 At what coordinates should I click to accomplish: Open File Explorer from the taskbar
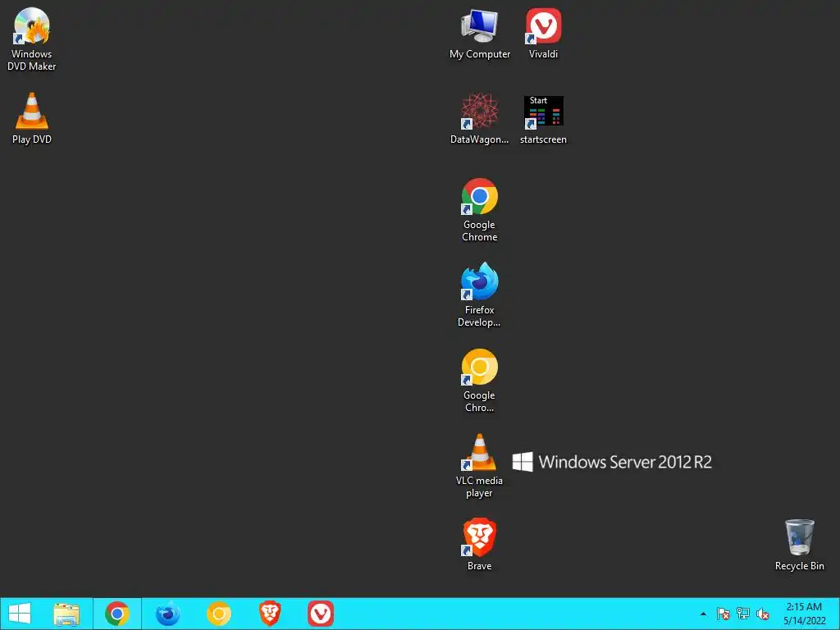[x=66, y=614]
